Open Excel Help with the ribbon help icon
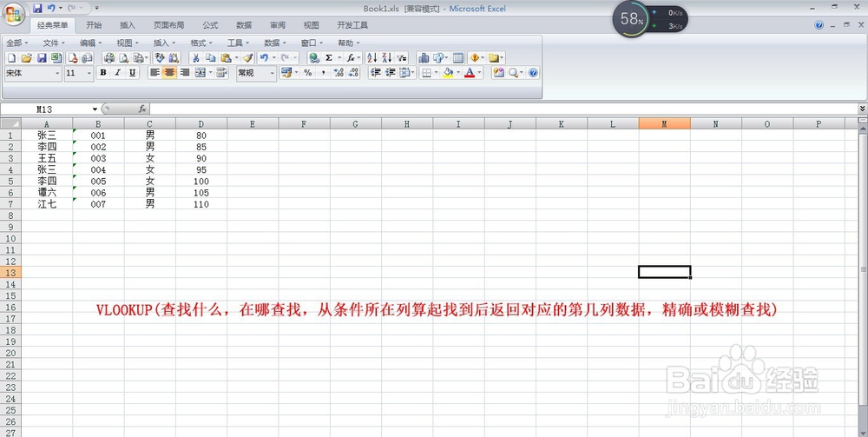The image size is (868, 437). [x=819, y=25]
